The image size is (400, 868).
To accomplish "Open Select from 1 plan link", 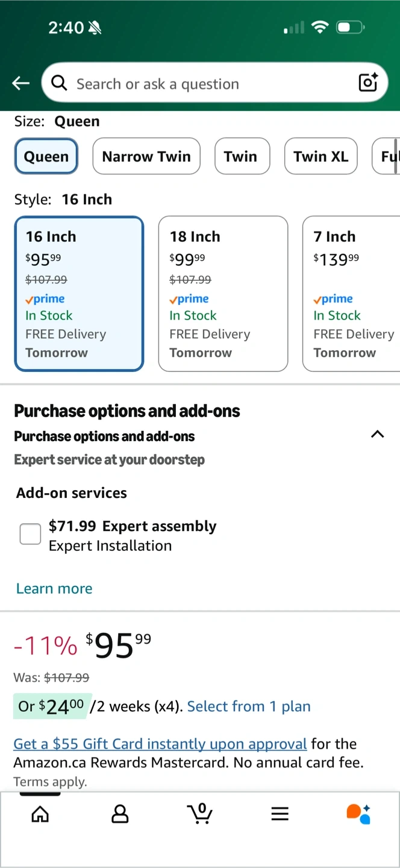I will pyautogui.click(x=249, y=706).
